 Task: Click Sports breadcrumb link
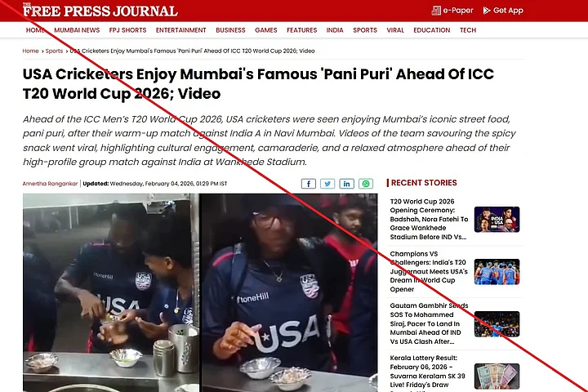[54, 51]
